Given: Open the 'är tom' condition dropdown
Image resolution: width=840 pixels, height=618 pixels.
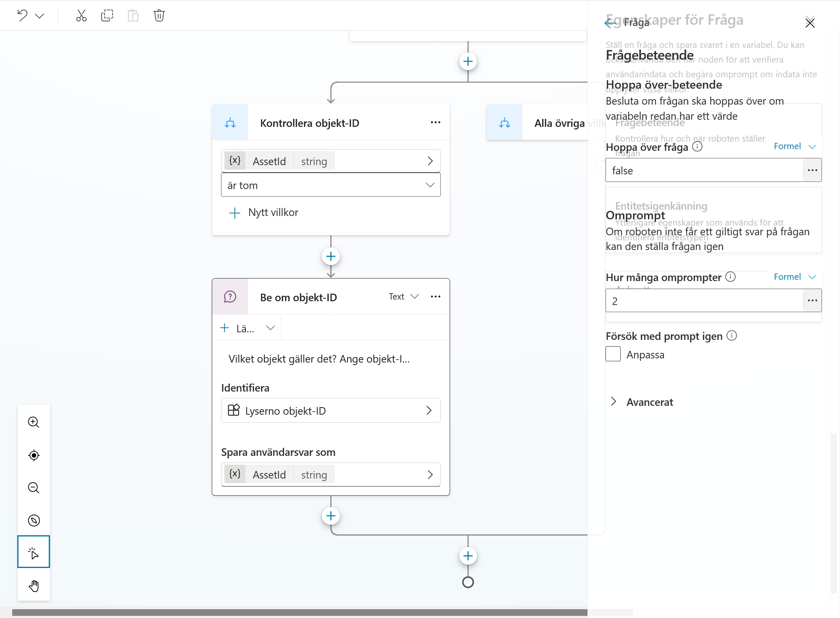Looking at the screenshot, I should click(331, 185).
